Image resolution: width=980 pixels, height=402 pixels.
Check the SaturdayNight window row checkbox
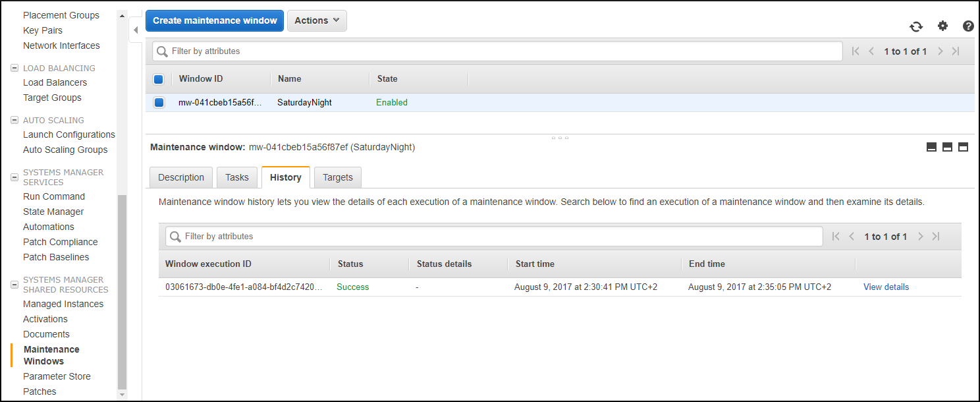[x=158, y=102]
